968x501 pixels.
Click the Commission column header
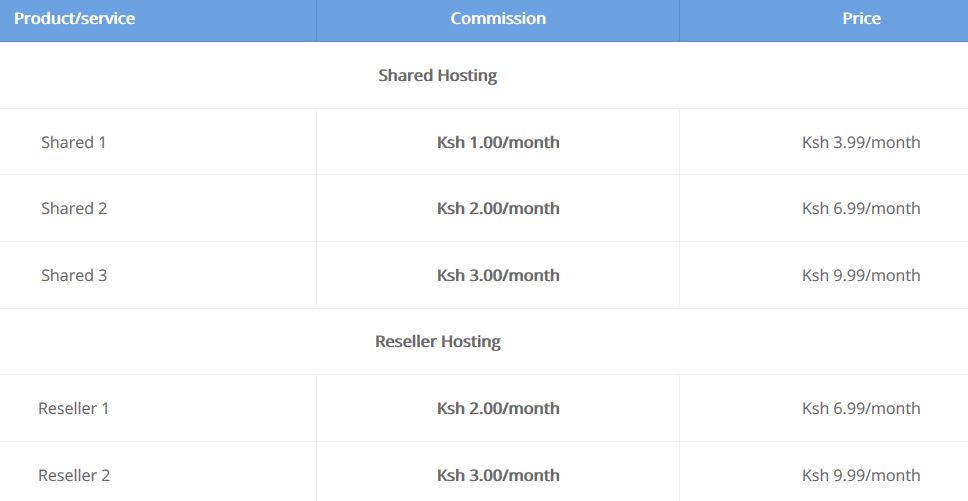[x=498, y=19]
